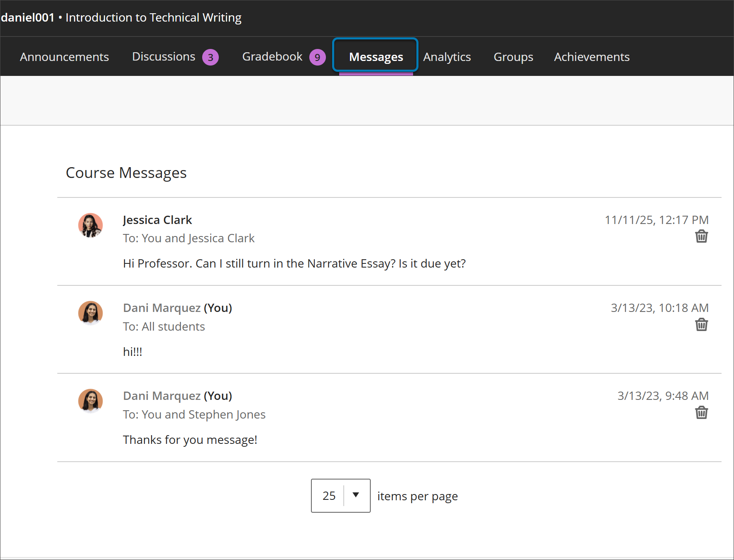Click Jessica Clark's profile avatar
This screenshot has height=560, width=734.
[x=91, y=225]
